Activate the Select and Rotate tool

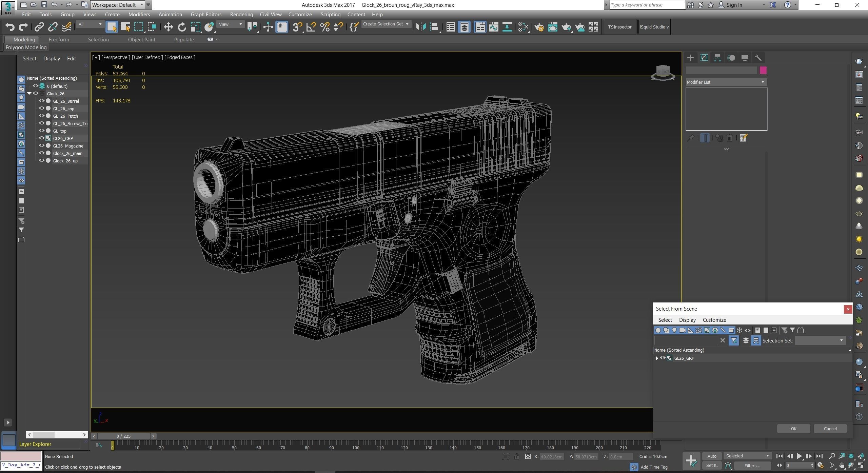click(x=182, y=27)
